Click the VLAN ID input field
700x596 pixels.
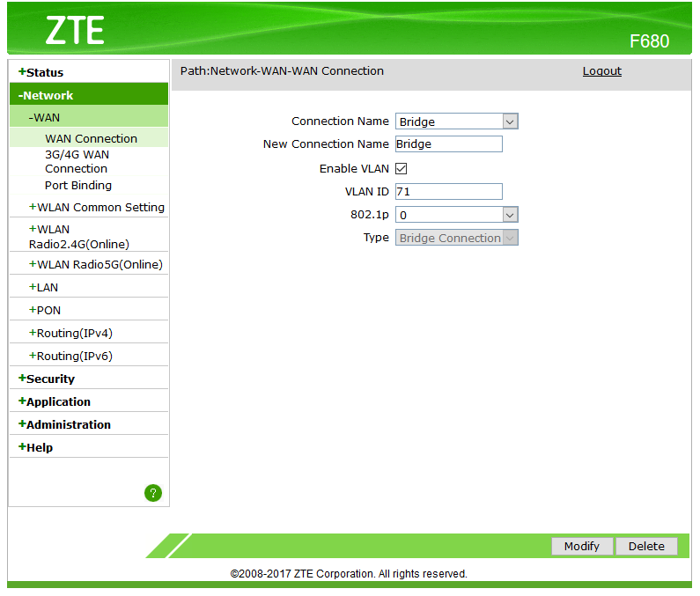449,192
